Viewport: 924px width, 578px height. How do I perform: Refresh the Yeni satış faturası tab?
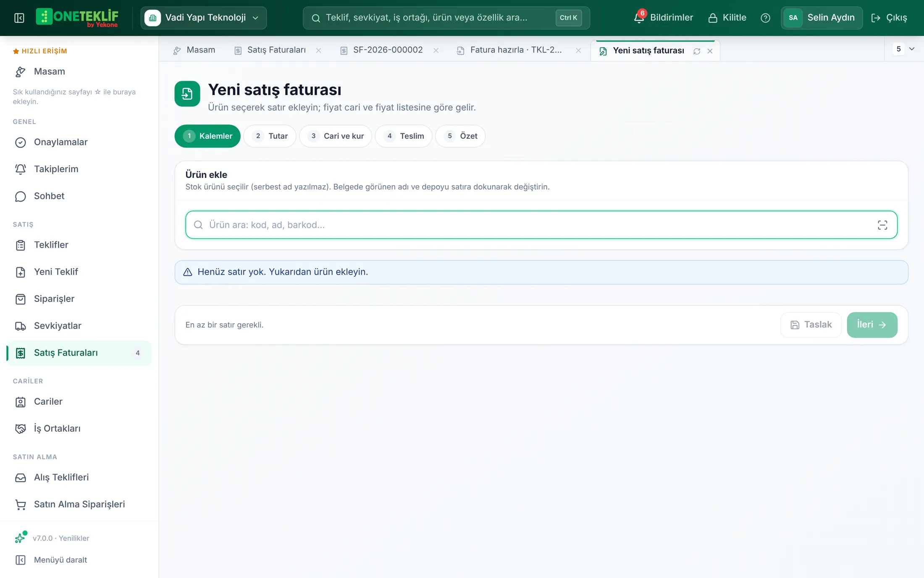pos(697,51)
